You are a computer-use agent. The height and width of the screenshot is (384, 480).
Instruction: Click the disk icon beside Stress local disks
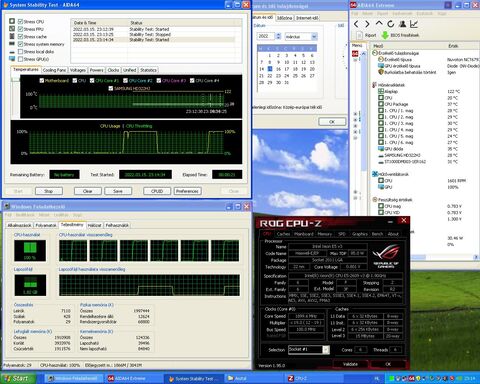(x=12, y=52)
